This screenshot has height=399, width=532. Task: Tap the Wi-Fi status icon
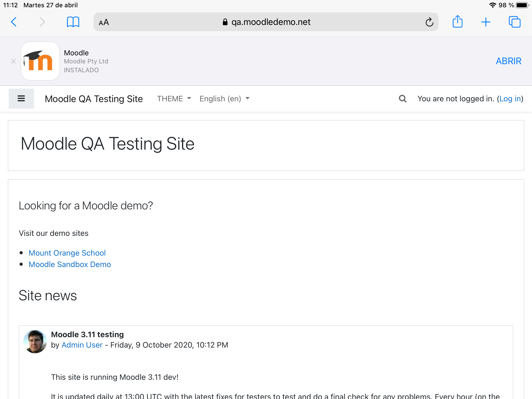point(493,5)
